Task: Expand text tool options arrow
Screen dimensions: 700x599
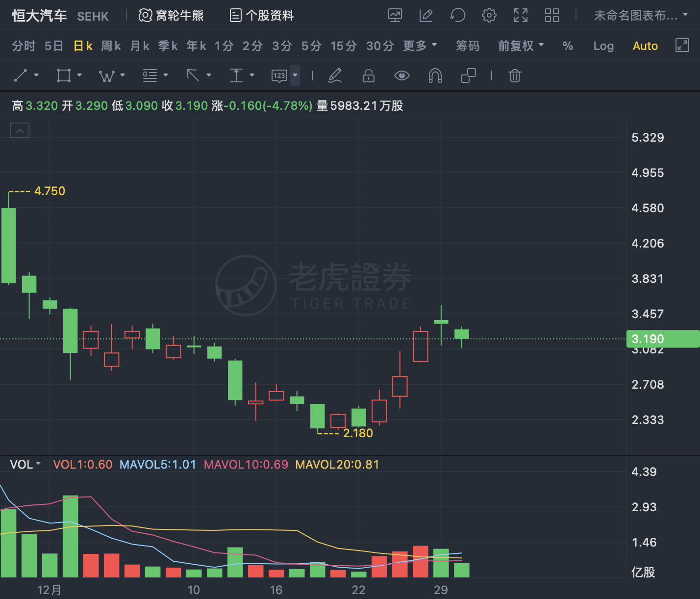Action: (x=252, y=75)
